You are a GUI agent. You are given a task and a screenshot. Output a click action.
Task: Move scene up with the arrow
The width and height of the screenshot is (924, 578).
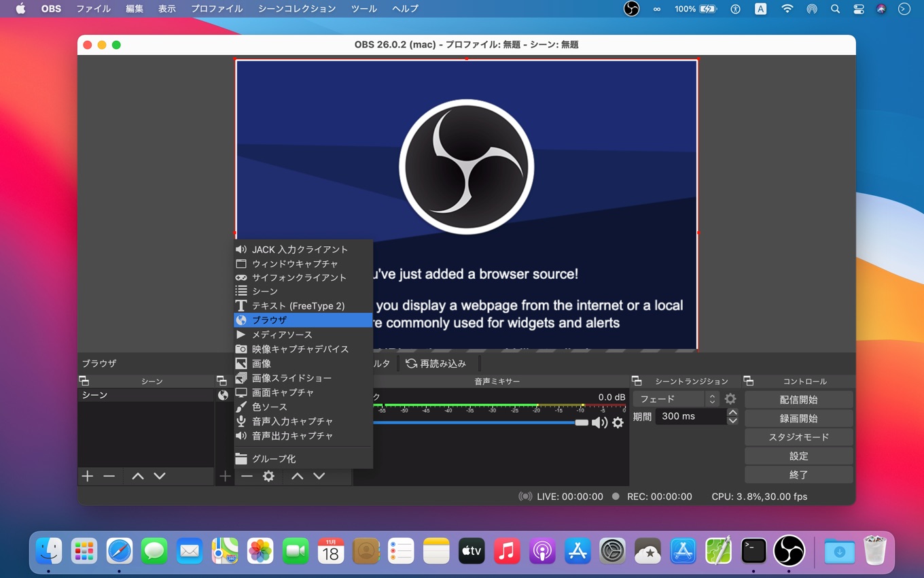tap(138, 476)
